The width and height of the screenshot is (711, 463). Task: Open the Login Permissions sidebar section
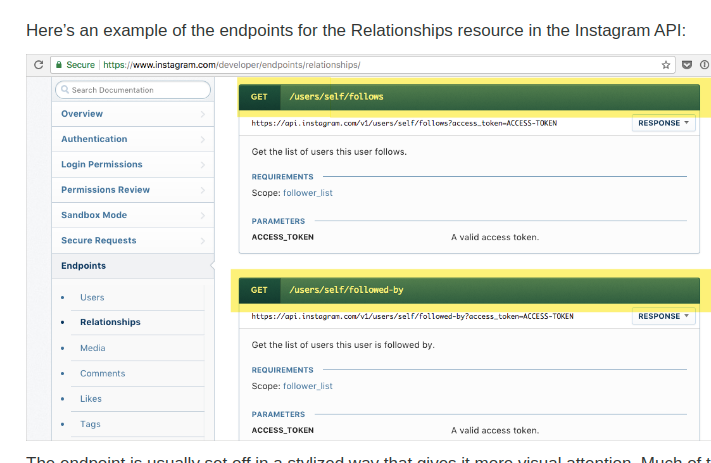[133, 165]
